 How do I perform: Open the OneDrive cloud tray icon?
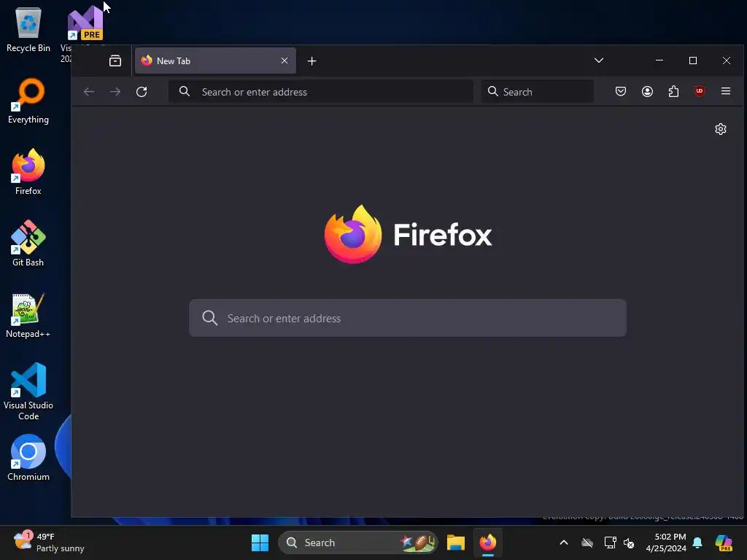tap(587, 542)
